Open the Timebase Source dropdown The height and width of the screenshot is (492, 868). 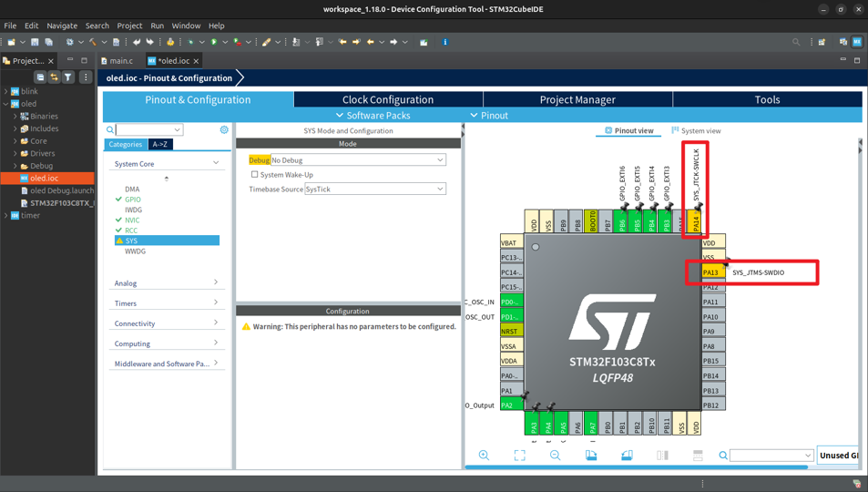(x=374, y=189)
